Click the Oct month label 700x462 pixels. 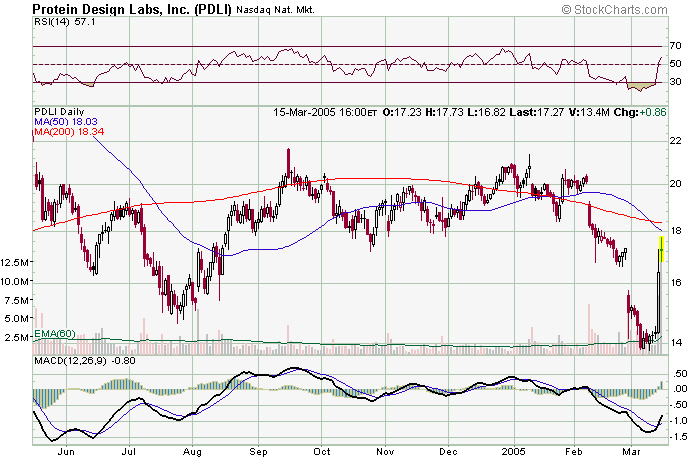click(321, 452)
